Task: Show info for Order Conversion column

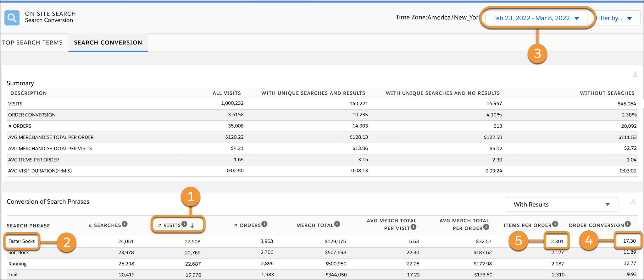Action: (628, 224)
